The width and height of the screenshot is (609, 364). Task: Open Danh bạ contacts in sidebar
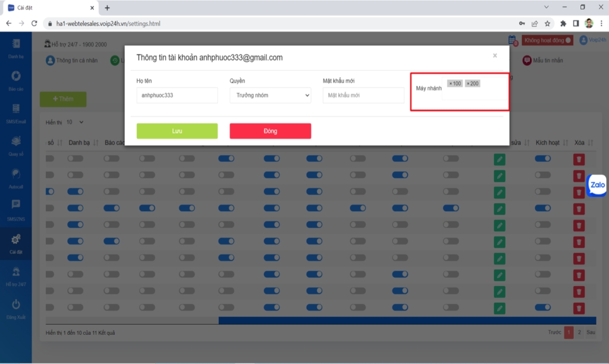coord(16,48)
